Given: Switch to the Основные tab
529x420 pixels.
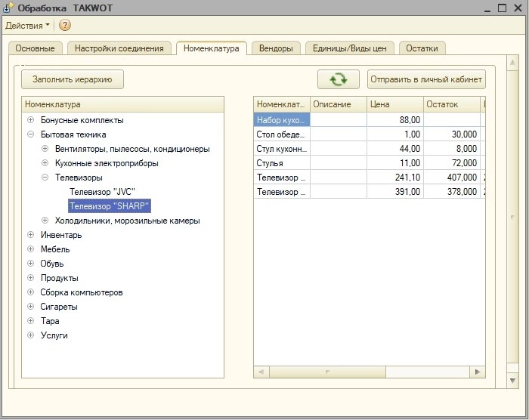Looking at the screenshot, I should click(35, 48).
